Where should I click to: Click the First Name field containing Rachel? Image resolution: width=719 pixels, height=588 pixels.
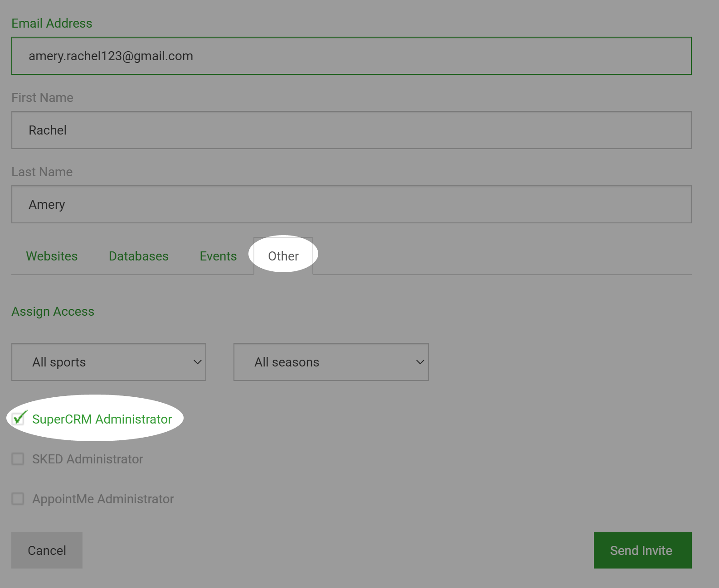pos(351,130)
